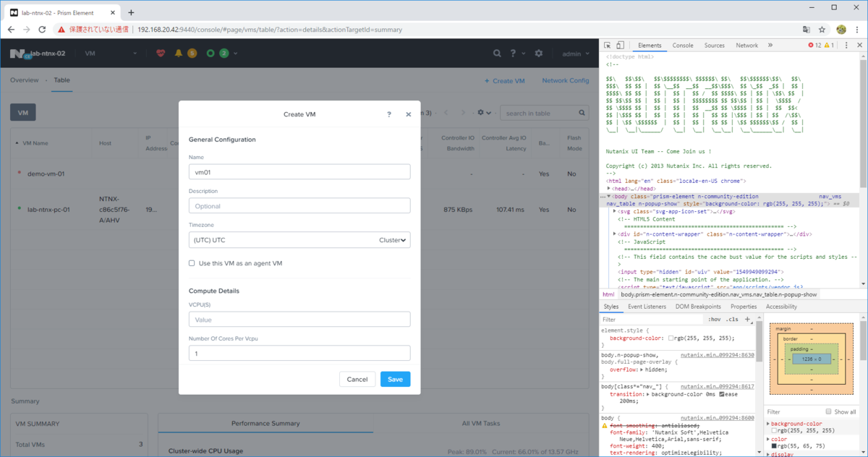The width and height of the screenshot is (868, 457).
Task: Open the tasks green circle indicator
Action: pyautogui.click(x=210, y=54)
